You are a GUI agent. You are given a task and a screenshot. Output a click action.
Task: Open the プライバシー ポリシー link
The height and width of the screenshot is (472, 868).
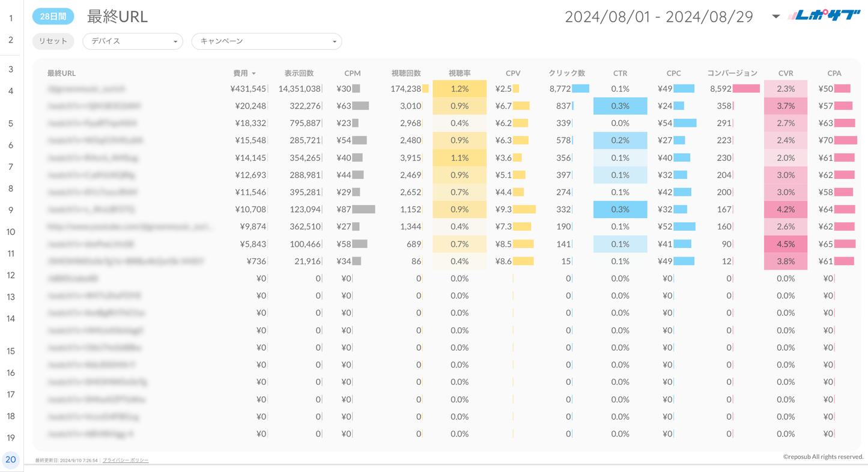tap(126, 461)
